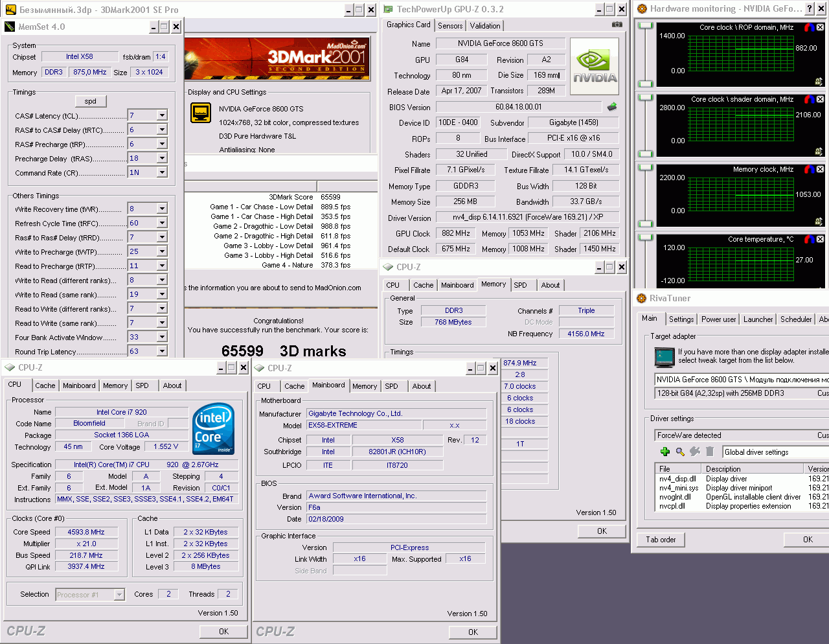Switch to Validation tab in GPU-Z

pyautogui.click(x=485, y=26)
